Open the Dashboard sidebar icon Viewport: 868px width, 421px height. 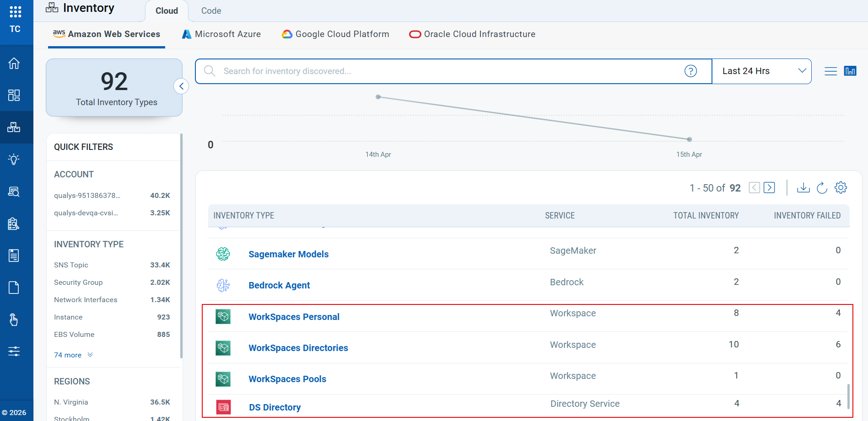click(14, 95)
